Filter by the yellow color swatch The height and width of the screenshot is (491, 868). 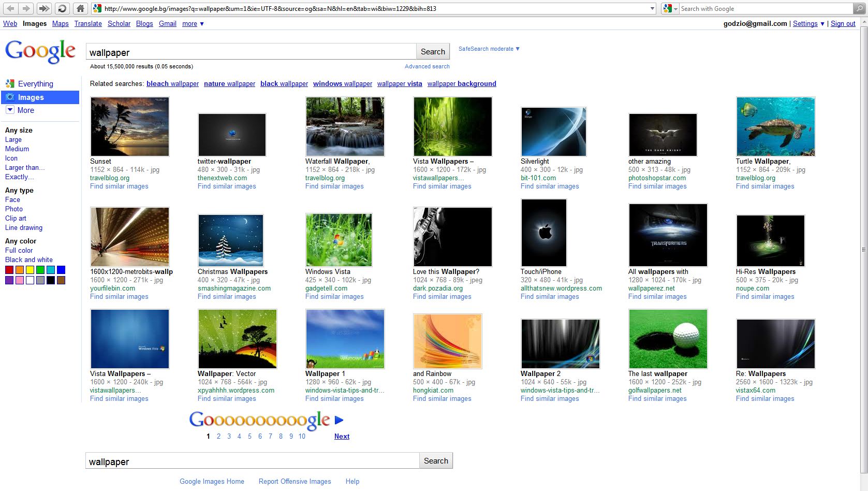30,270
